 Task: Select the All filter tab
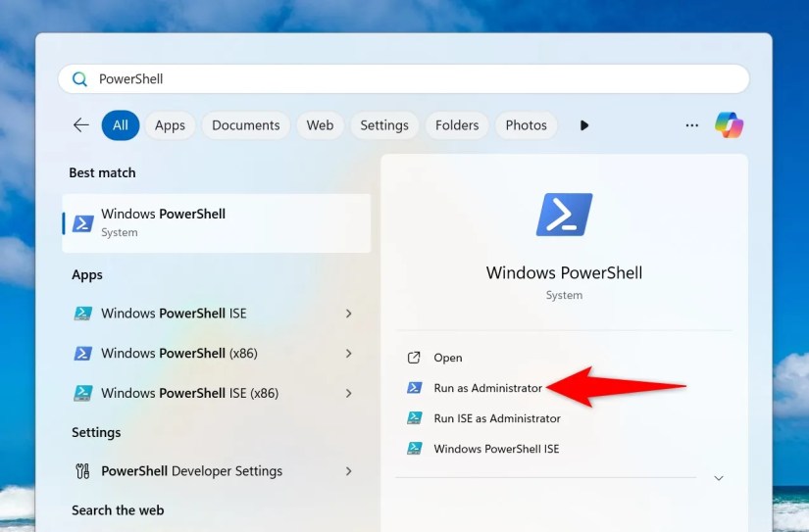(121, 125)
